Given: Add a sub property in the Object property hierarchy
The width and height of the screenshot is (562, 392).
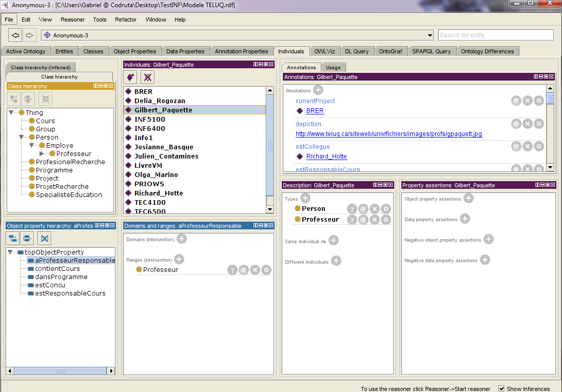Looking at the screenshot, I should click(x=13, y=238).
